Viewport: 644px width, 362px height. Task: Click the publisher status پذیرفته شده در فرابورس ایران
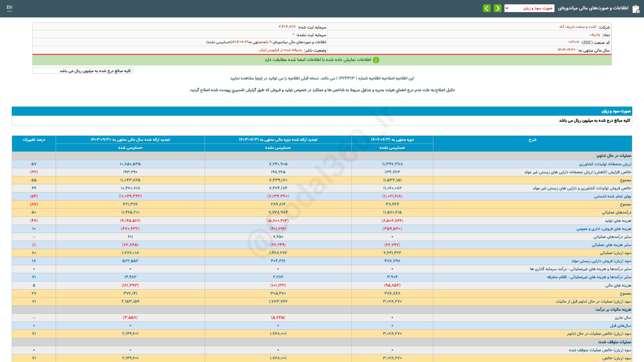coord(280,50)
